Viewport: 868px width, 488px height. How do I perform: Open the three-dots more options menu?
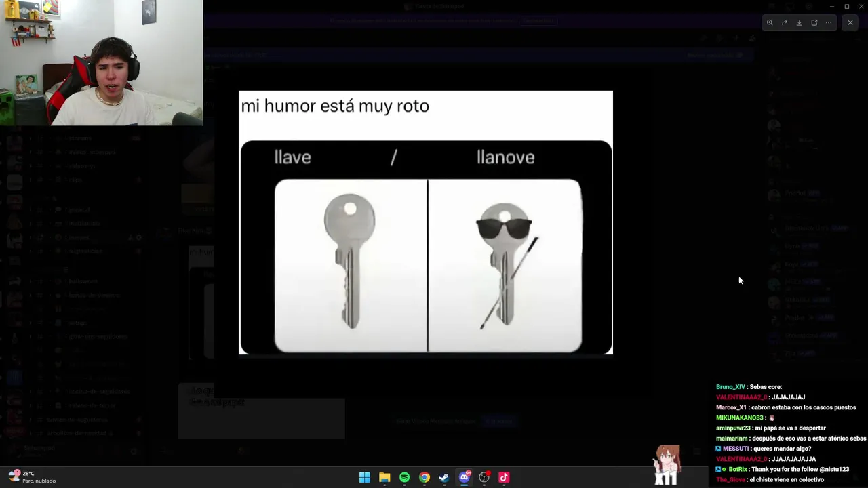click(x=829, y=22)
